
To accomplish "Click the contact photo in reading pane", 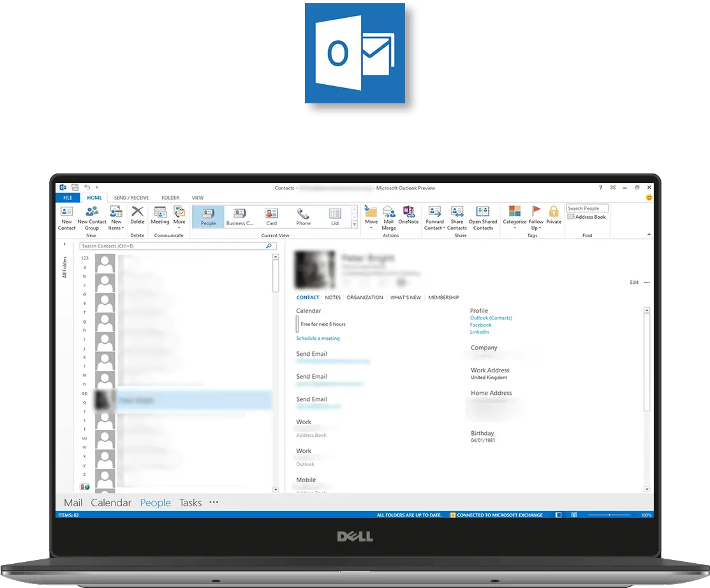I will (314, 270).
